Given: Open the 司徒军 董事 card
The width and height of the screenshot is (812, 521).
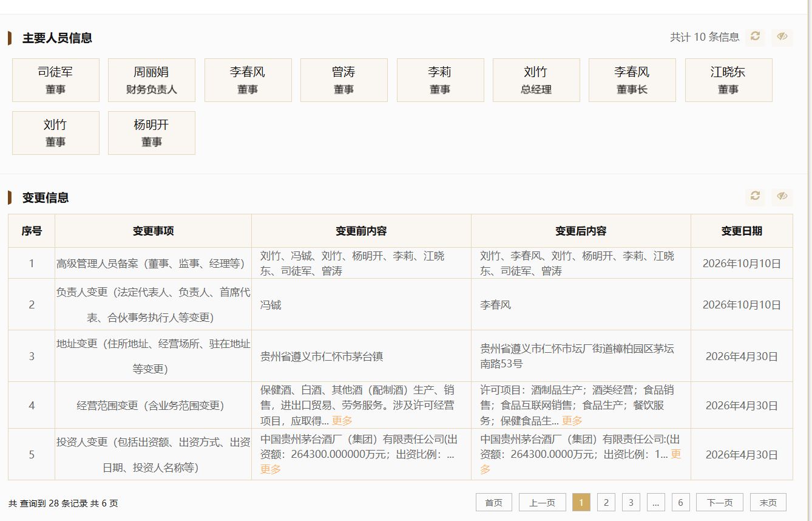Looking at the screenshot, I should [x=56, y=80].
